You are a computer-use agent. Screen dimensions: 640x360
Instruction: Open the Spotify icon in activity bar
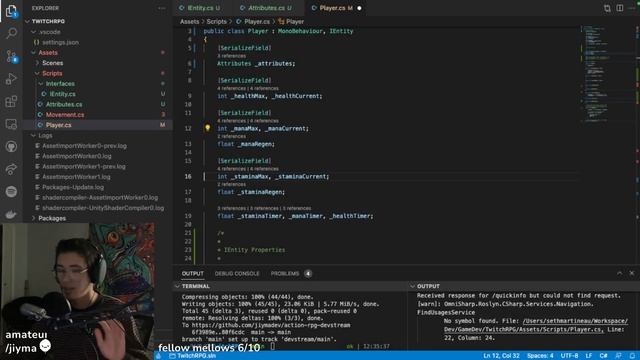pos(11,191)
